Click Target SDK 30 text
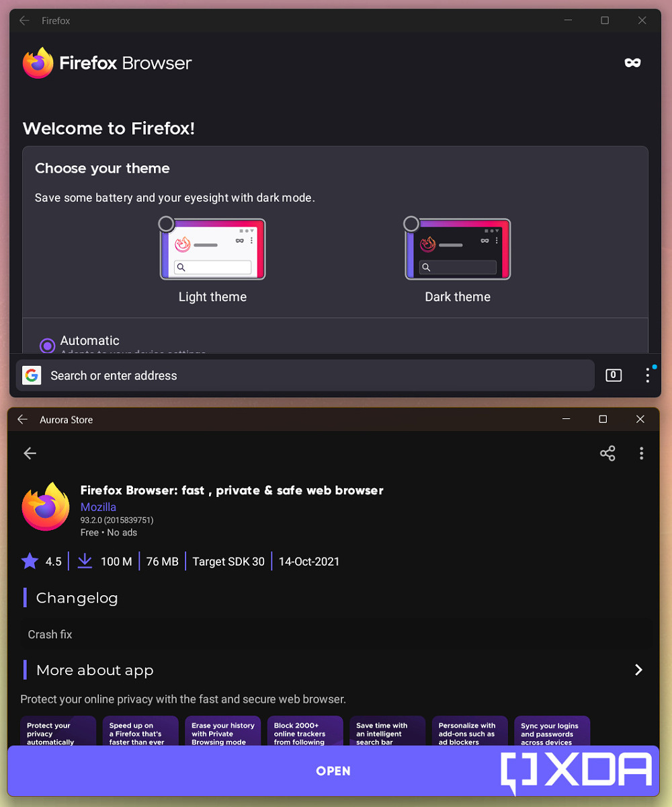The image size is (672, 807). (x=228, y=562)
